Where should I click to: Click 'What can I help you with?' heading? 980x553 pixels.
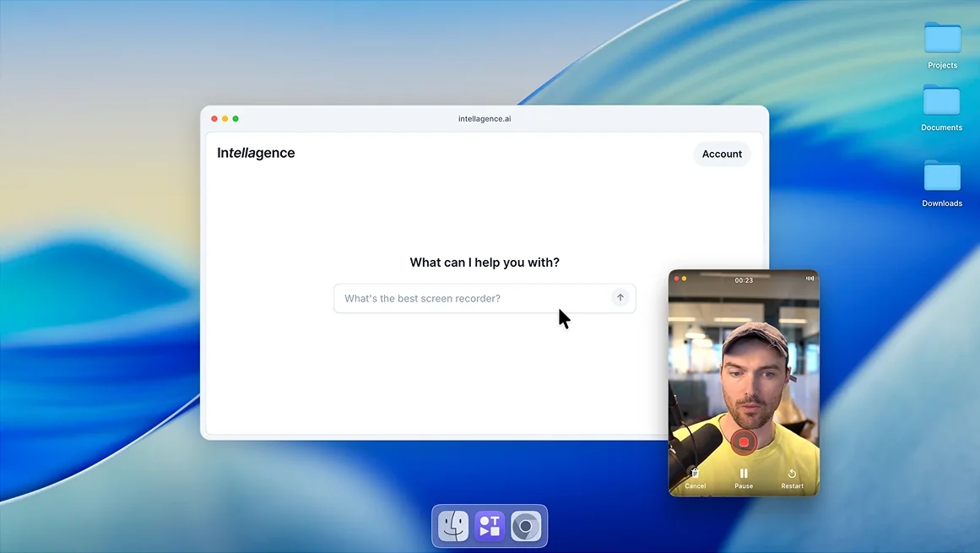click(485, 263)
